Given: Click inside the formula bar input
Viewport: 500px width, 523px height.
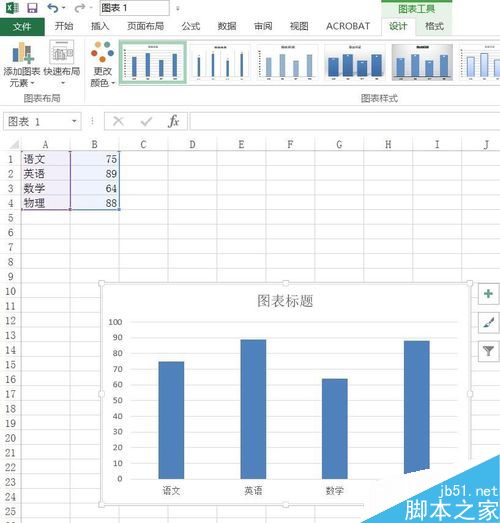Looking at the screenshot, I should pos(345,121).
